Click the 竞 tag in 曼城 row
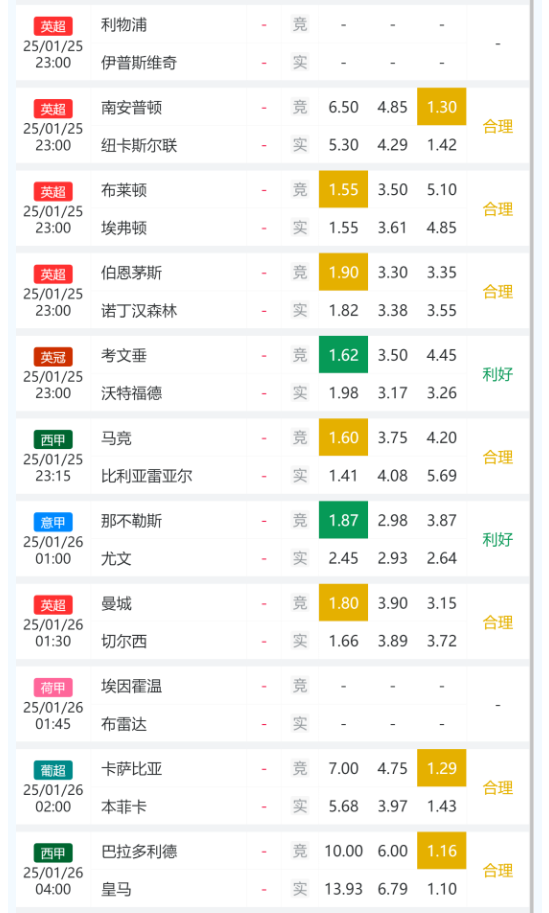 (x=300, y=603)
